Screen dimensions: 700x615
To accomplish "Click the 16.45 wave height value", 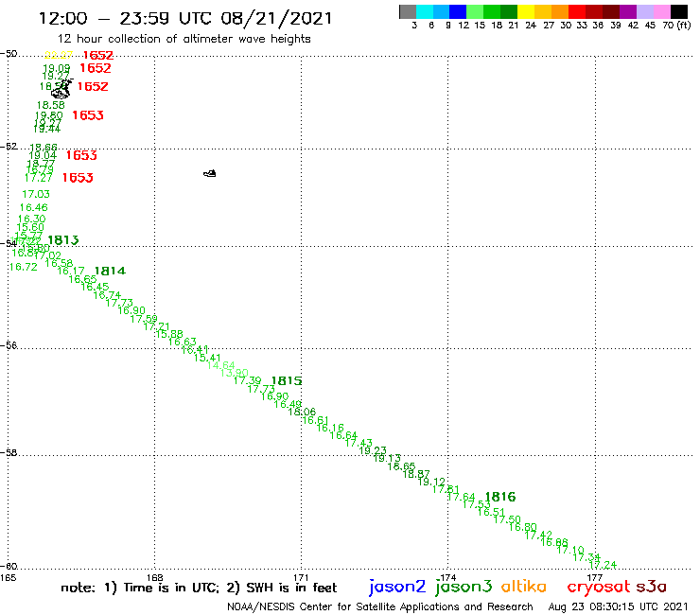I will pos(95,287).
